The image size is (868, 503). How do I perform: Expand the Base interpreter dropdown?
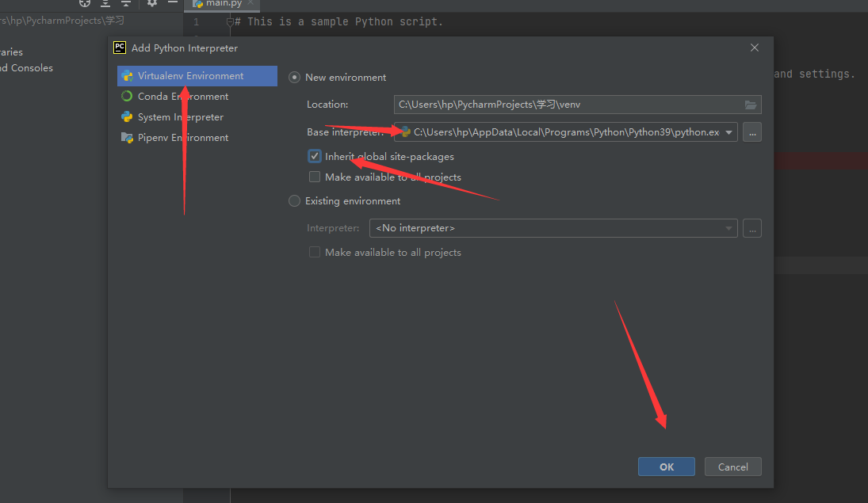click(728, 132)
